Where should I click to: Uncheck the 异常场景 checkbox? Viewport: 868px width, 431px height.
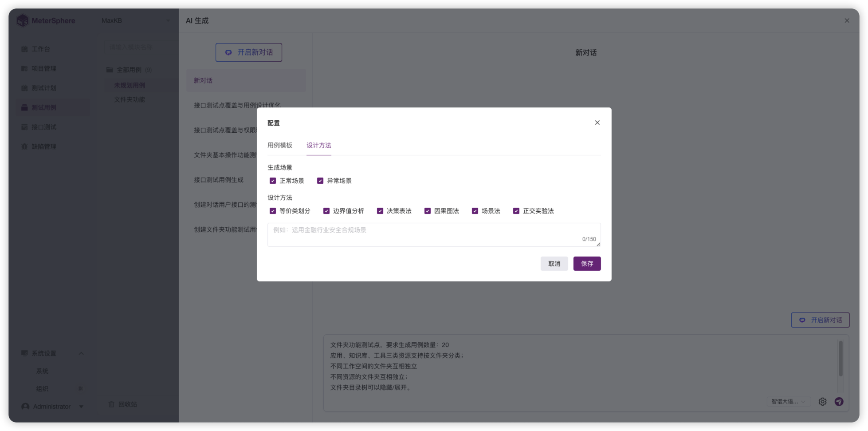pyautogui.click(x=320, y=181)
